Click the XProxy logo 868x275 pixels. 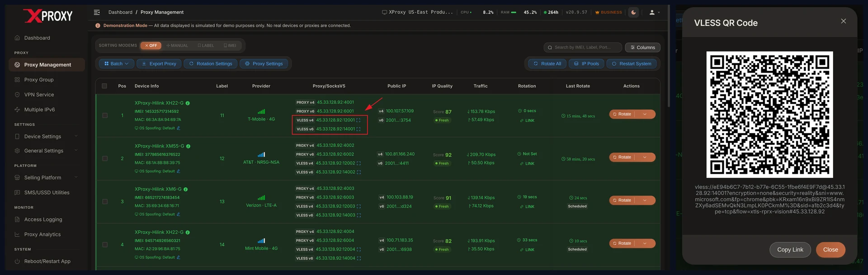click(x=48, y=16)
